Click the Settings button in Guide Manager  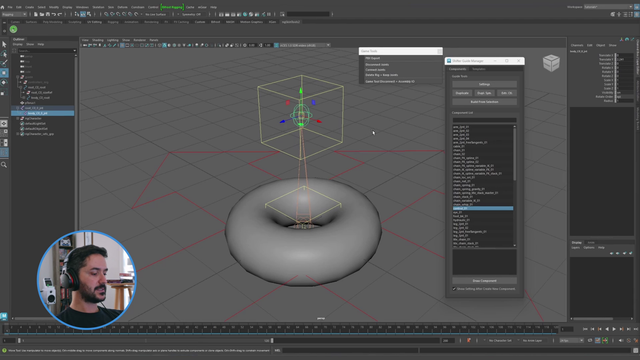pyautogui.click(x=484, y=84)
